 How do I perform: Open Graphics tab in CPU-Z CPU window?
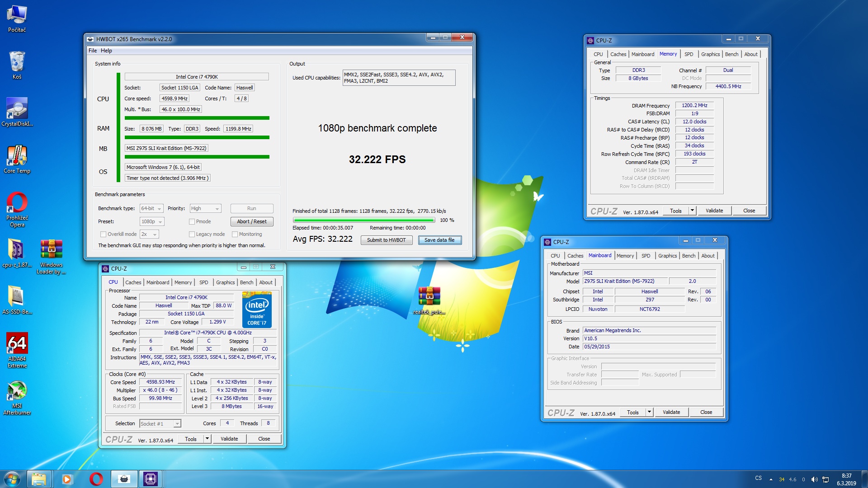[x=225, y=282]
